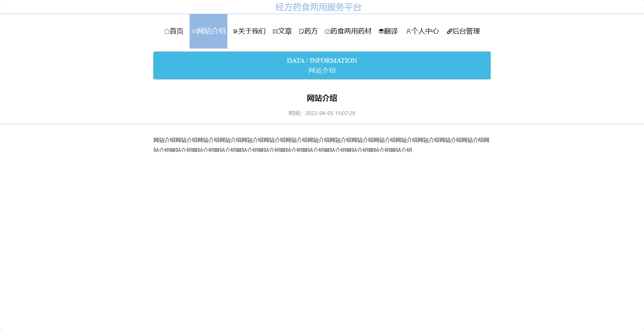The height and width of the screenshot is (330, 644).
Task: Visit 个人中心 from navigation
Action: click(x=422, y=31)
